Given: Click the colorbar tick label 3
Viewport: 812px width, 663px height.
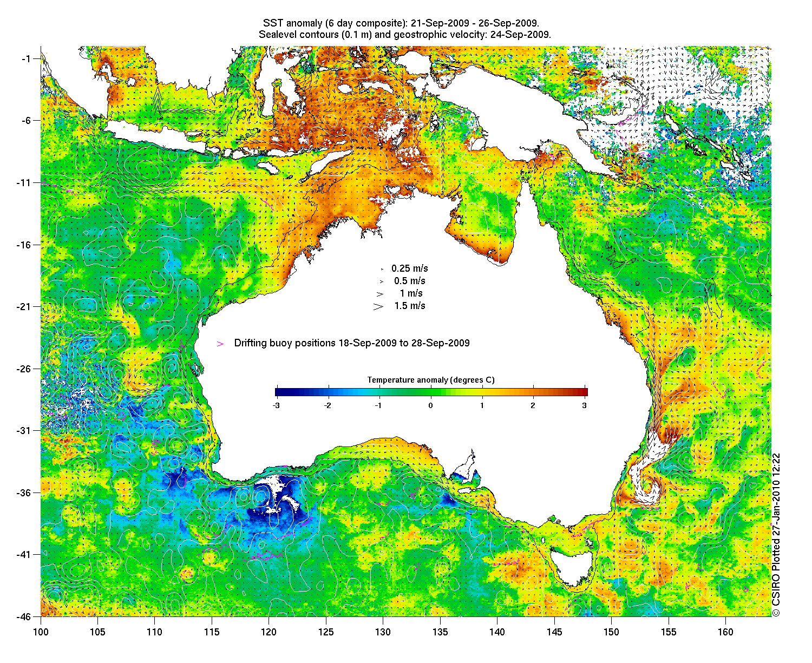Looking at the screenshot, I should [585, 405].
